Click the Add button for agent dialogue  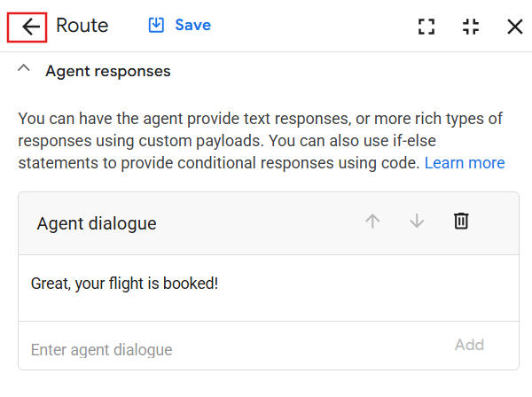[469, 345]
